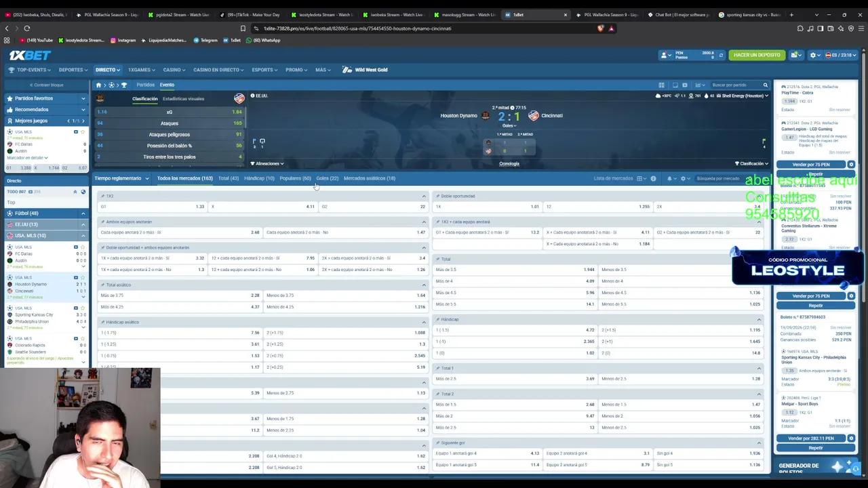Reload the page with the browser refresh button
868x488 pixels.
click(27, 28)
